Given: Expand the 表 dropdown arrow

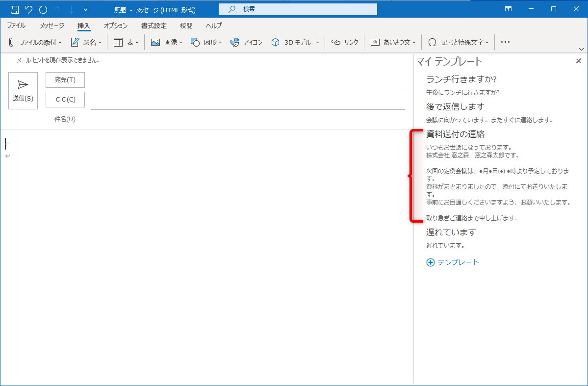Looking at the screenshot, I should click(136, 42).
